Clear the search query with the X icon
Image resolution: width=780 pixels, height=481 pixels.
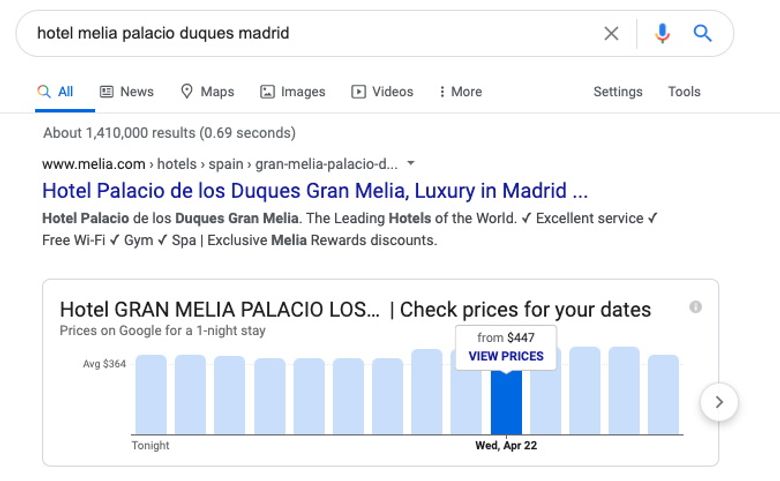(611, 33)
